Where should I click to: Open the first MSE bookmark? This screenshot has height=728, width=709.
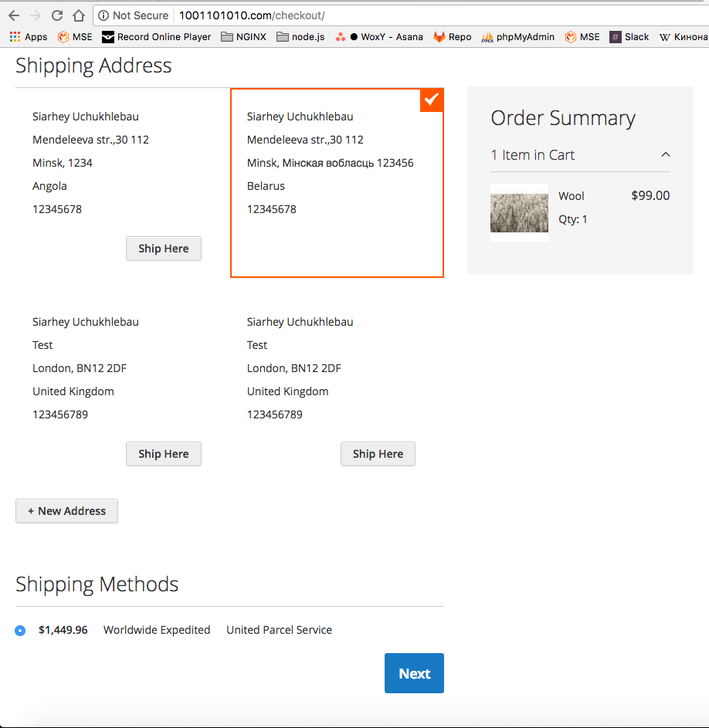point(74,37)
